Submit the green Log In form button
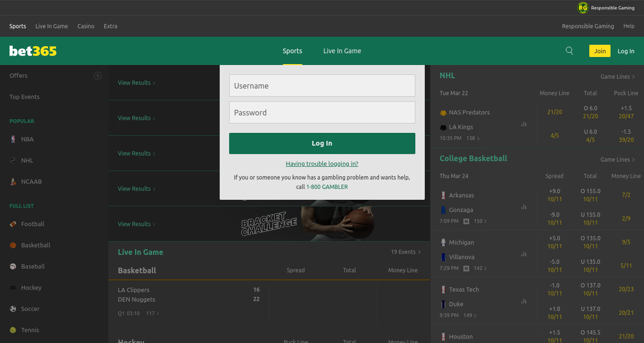 click(x=322, y=143)
